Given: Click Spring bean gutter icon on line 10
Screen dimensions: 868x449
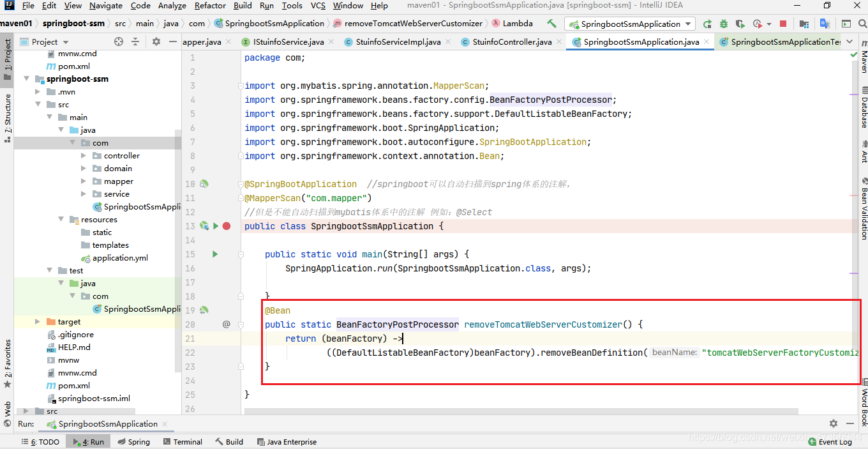Looking at the screenshot, I should pos(204,184).
